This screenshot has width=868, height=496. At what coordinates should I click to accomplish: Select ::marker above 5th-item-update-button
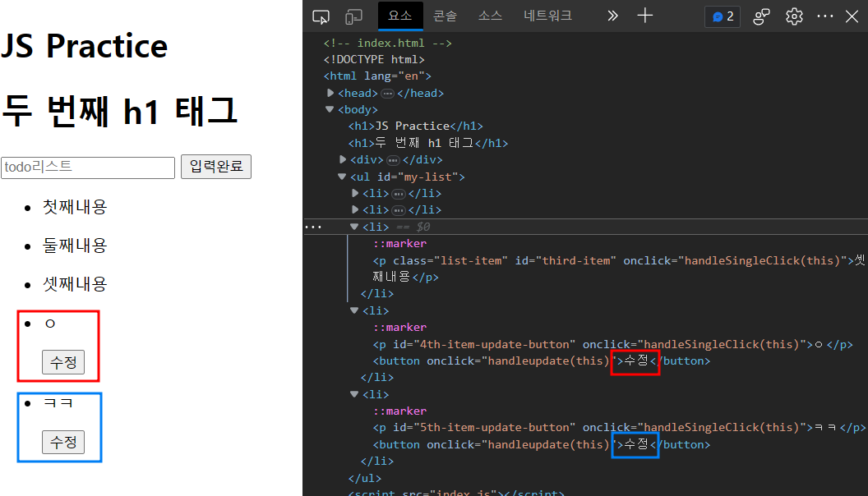(x=399, y=411)
